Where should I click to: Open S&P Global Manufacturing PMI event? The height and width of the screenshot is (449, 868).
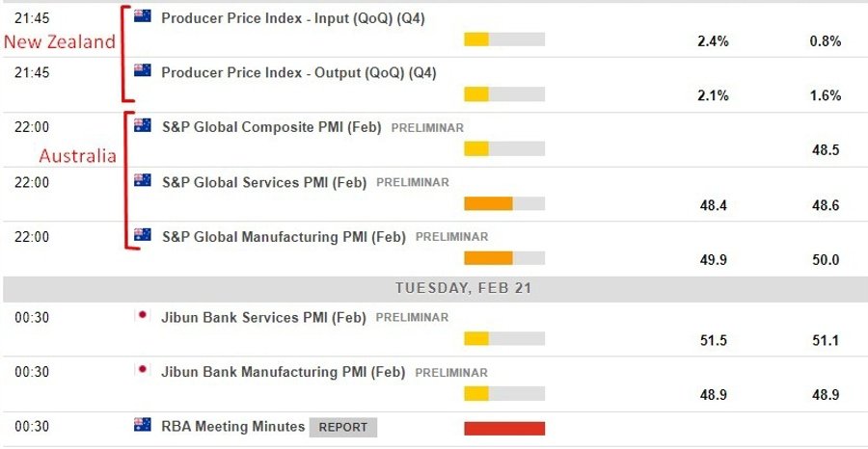click(x=283, y=237)
